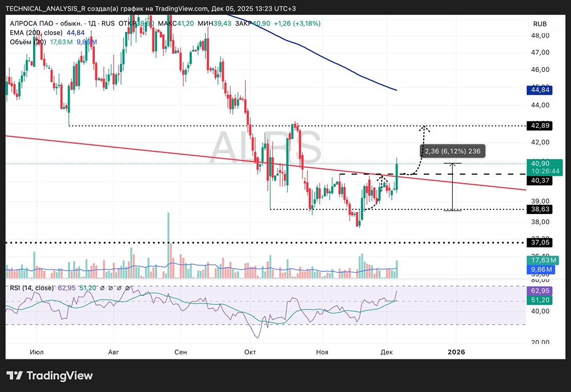Click the measurement tooltip 2,36 (6,12%) 236
571x392 pixels.
click(453, 151)
